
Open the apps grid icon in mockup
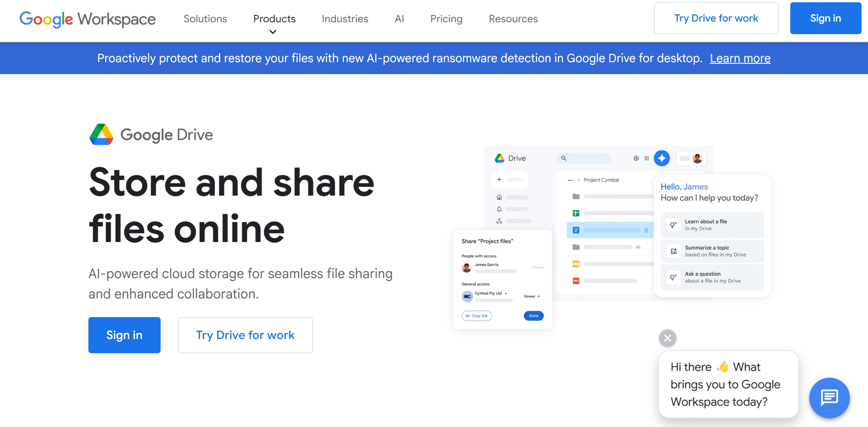[647, 158]
